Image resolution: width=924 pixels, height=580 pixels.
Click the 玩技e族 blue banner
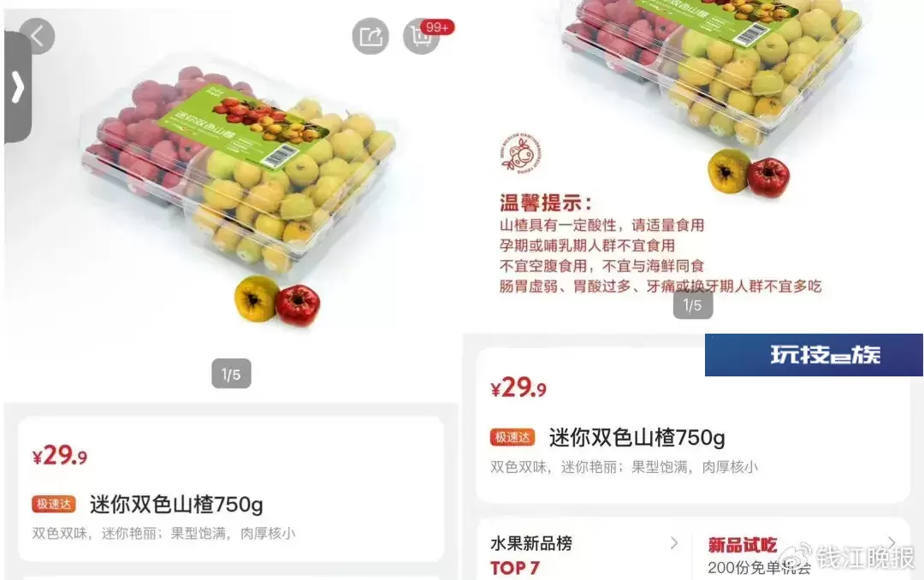[x=814, y=355]
